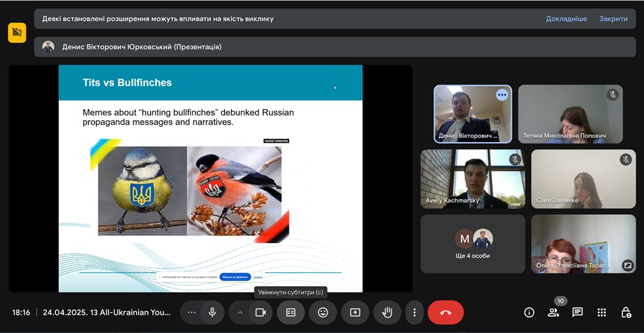Open the activities grid icon
Viewport: 644px width, 333px height.
tap(602, 313)
